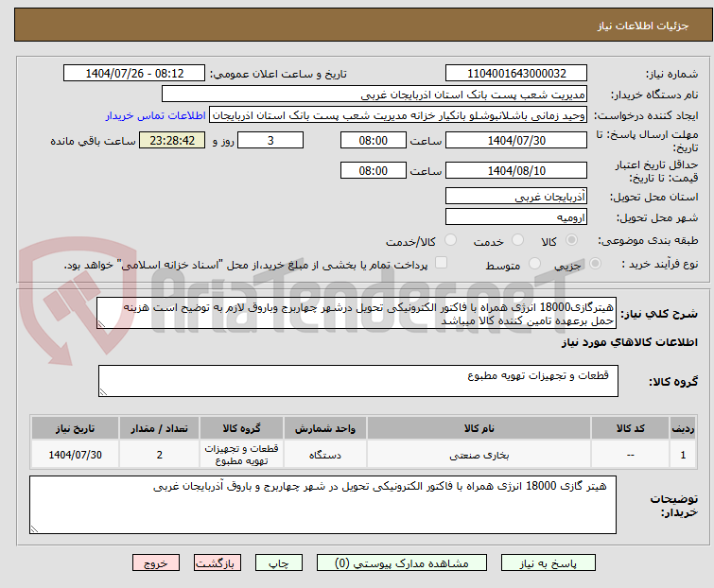Select the متوسط purchase type radio
714x588 pixels.
coord(534,264)
